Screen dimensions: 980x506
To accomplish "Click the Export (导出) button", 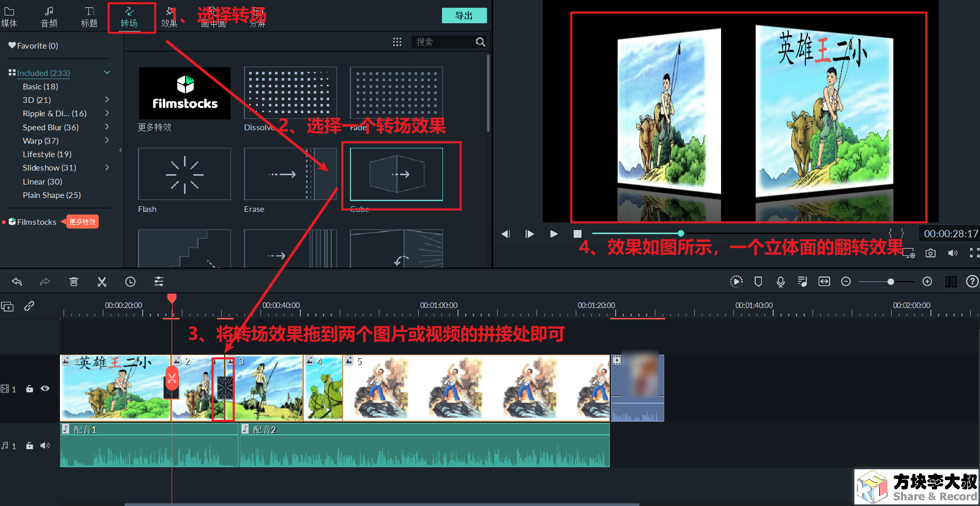I will (464, 16).
